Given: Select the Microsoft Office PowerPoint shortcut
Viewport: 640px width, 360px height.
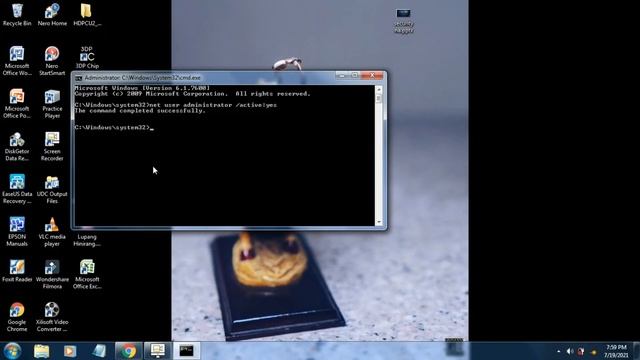Looking at the screenshot, I should pyautogui.click(x=17, y=104).
